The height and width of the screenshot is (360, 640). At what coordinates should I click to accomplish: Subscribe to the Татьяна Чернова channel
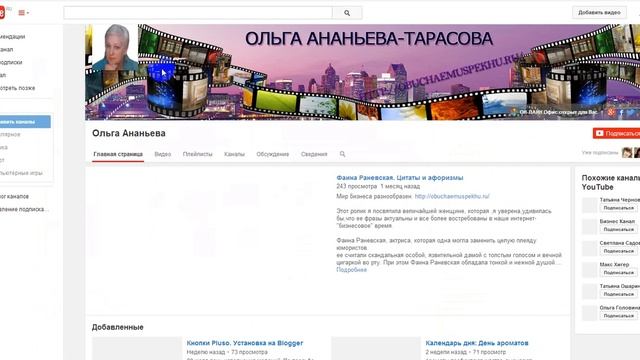[619, 208]
